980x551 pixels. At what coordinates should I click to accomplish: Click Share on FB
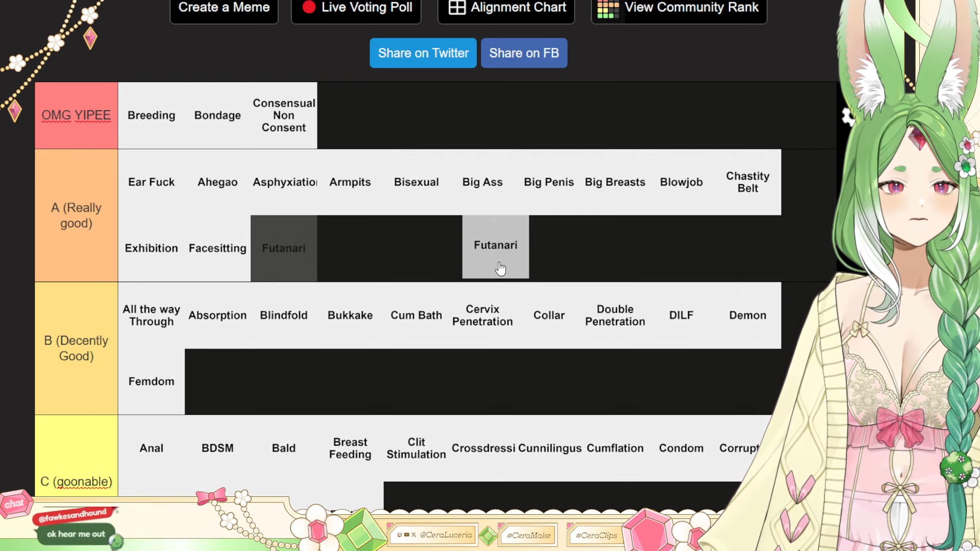click(x=524, y=53)
